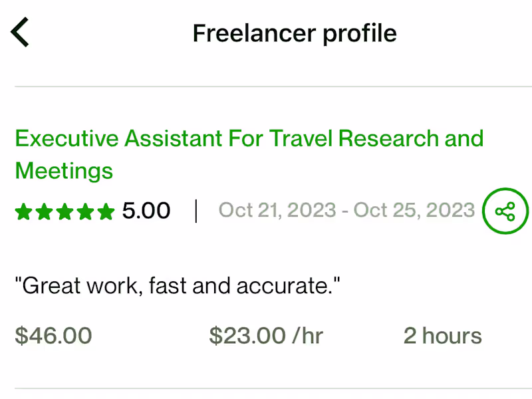This screenshot has height=399, width=532.
Task: Click the Oct 21, 2023 start date
Action: (277, 211)
